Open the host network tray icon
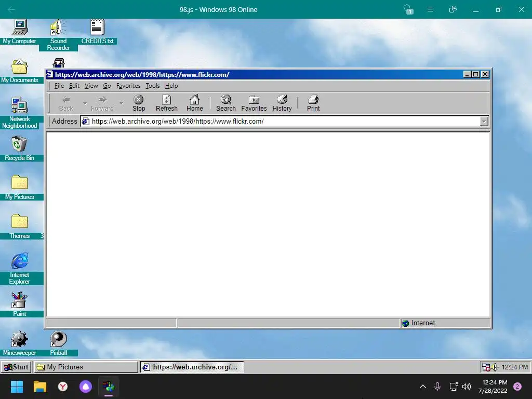 coord(454,387)
